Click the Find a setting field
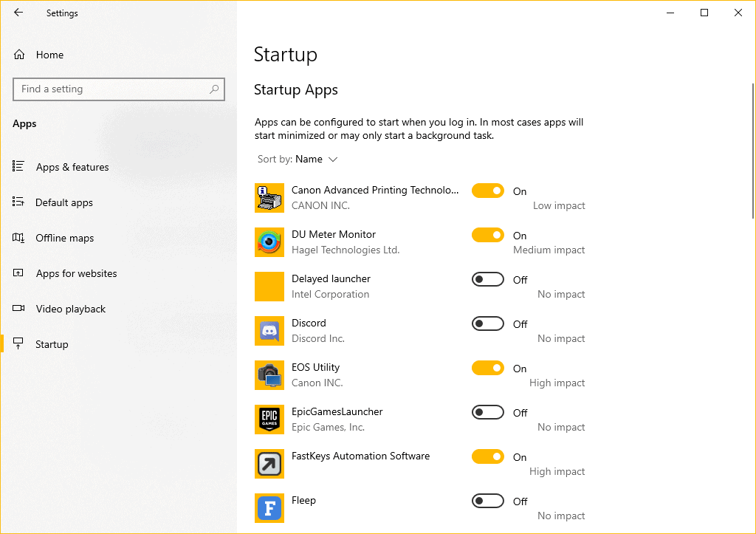756x534 pixels. 111,89
